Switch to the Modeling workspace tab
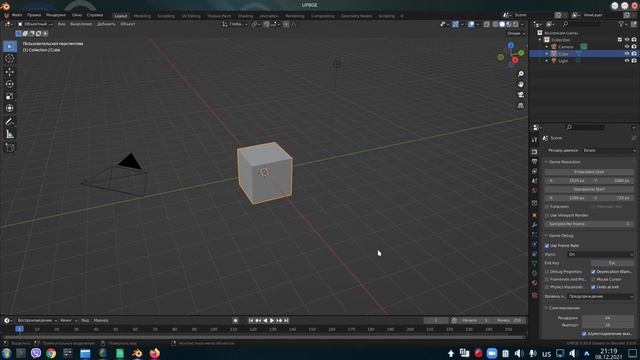Screen dimensions: 640x360 coord(142,16)
